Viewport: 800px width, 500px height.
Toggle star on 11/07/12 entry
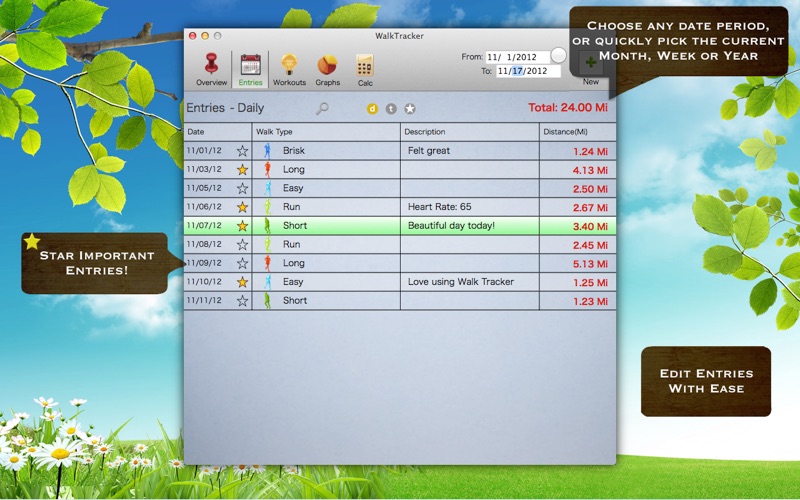[242, 226]
